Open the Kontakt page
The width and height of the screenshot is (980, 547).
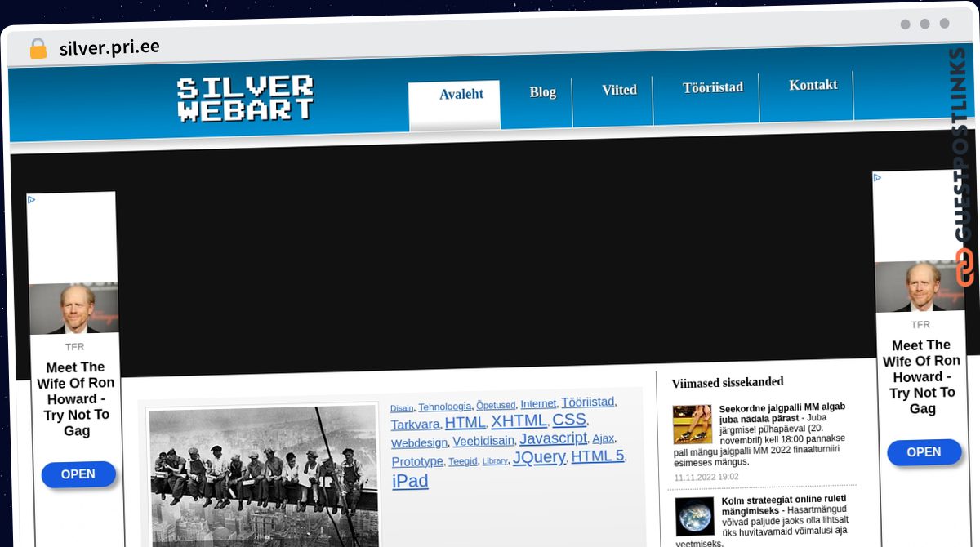click(x=813, y=84)
